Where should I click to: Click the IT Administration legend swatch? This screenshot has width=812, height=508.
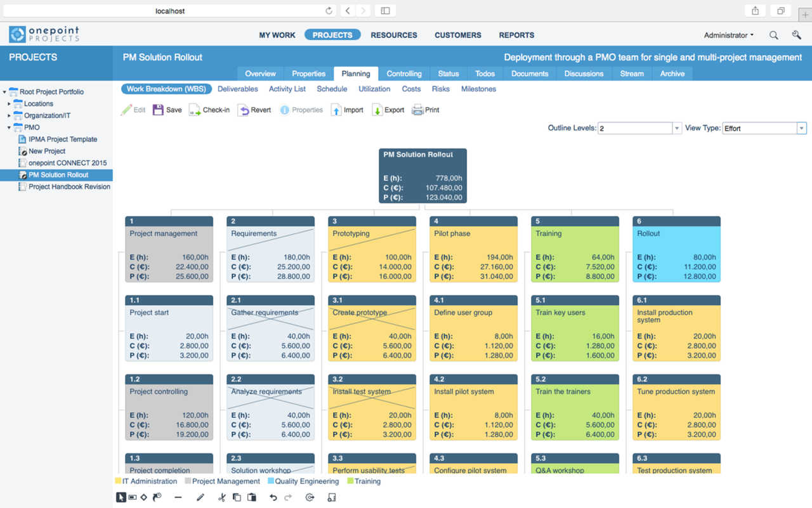118,481
